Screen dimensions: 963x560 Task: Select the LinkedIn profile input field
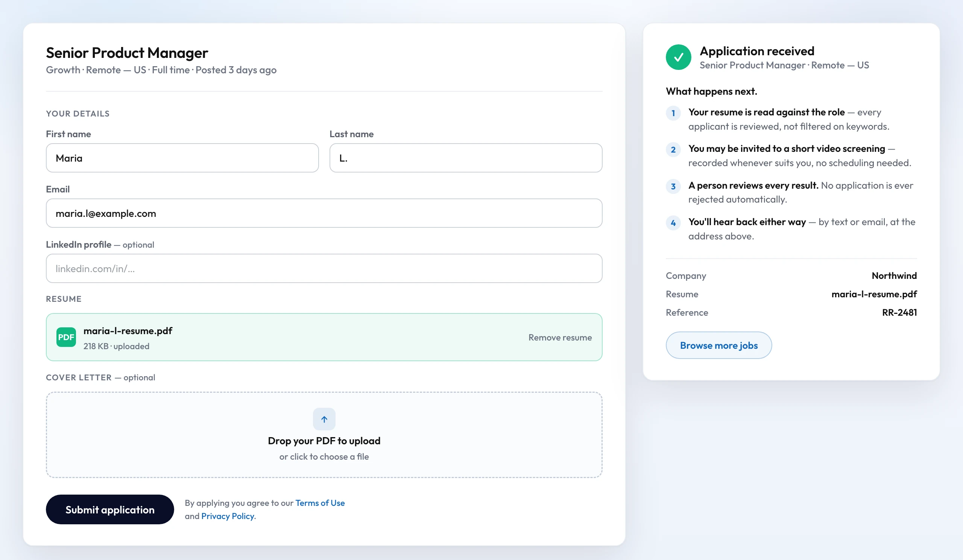pyautogui.click(x=324, y=268)
